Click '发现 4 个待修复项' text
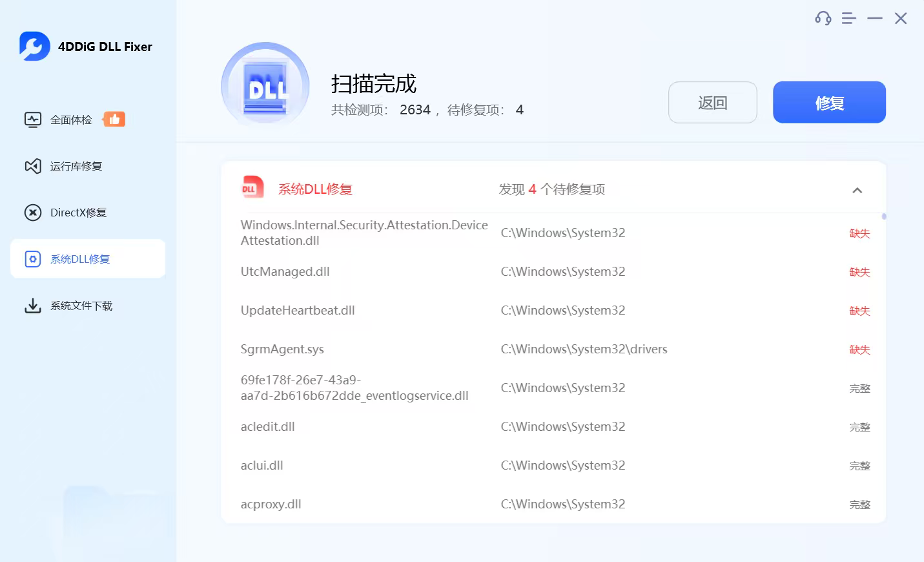This screenshot has width=924, height=562. tap(552, 189)
